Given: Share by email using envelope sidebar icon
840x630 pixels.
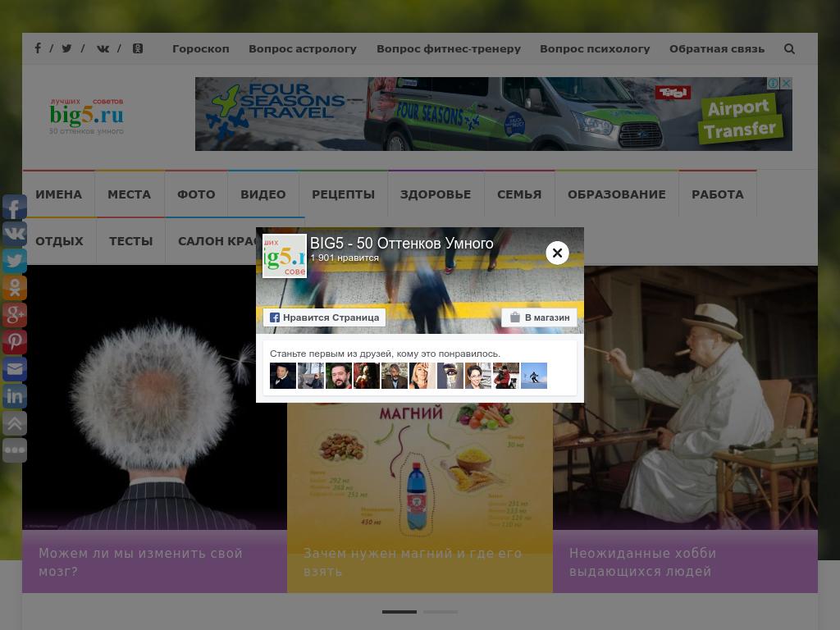Looking at the screenshot, I should [15, 369].
